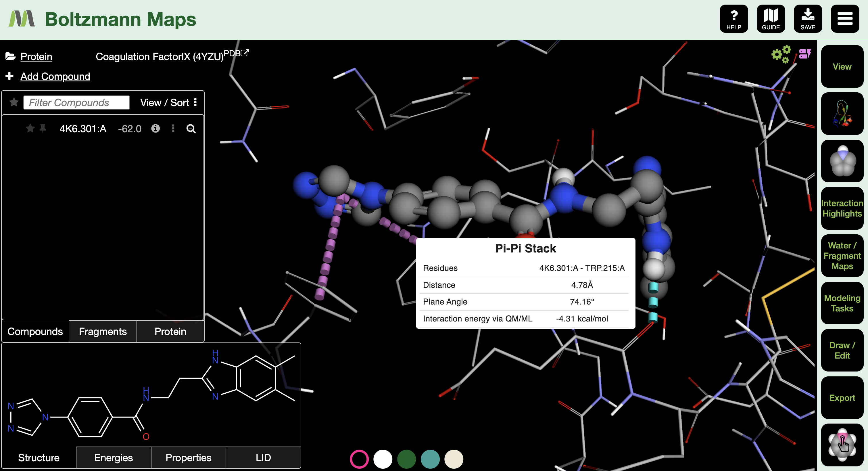Viewport: 868px width, 471px height.
Task: Open the green gears settings icon
Action: click(x=781, y=54)
